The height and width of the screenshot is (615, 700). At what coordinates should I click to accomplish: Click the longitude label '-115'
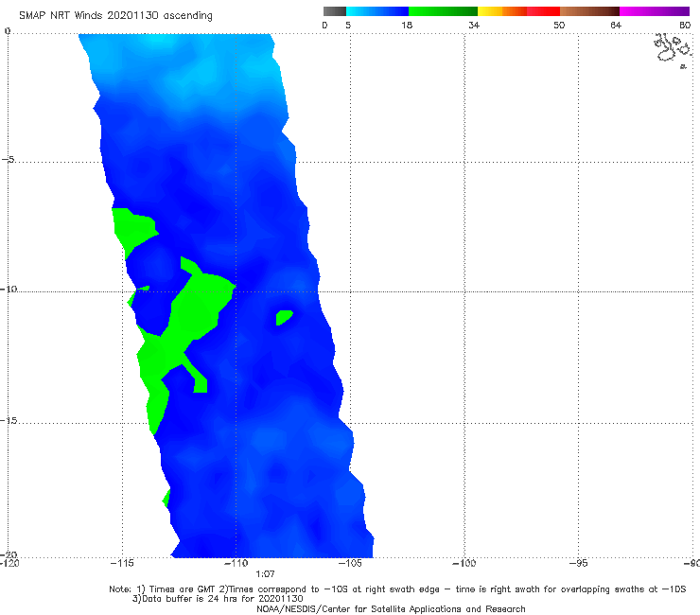click(x=122, y=563)
